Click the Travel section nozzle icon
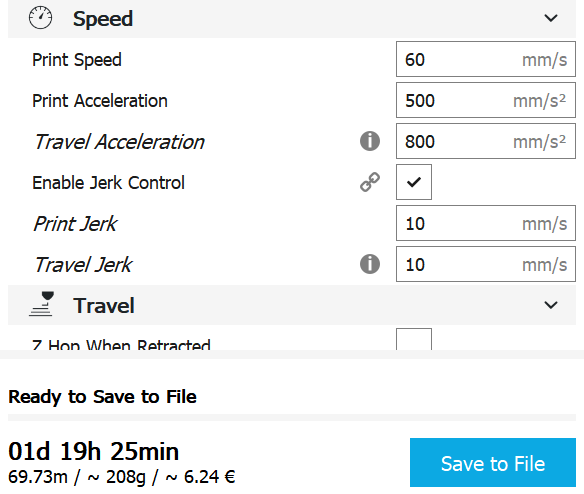The image size is (584, 494). click(41, 304)
